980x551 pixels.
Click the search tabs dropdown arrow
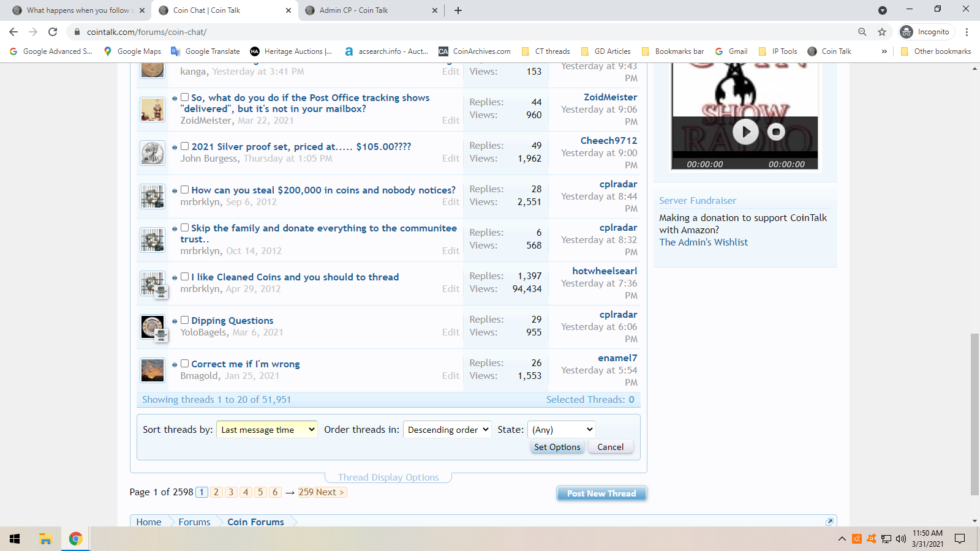point(882,10)
